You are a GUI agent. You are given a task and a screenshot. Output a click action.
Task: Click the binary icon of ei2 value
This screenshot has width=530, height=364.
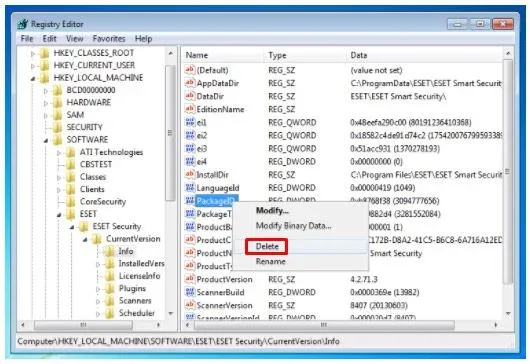pyautogui.click(x=190, y=135)
